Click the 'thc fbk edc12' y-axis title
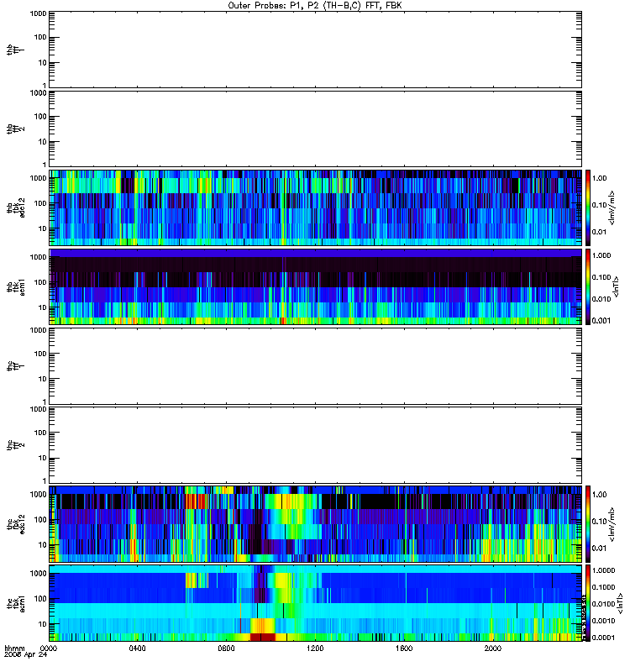Viewport: 630px width, 672px height. (x=16, y=524)
